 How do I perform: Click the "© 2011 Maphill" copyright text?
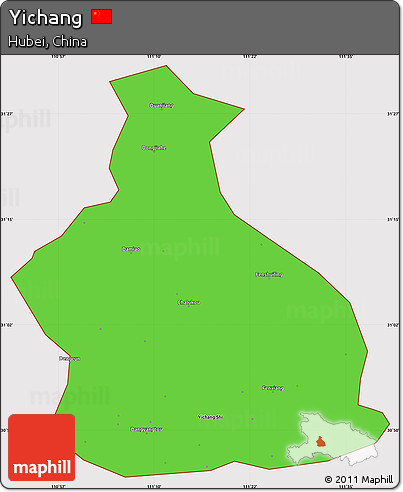coord(359,479)
